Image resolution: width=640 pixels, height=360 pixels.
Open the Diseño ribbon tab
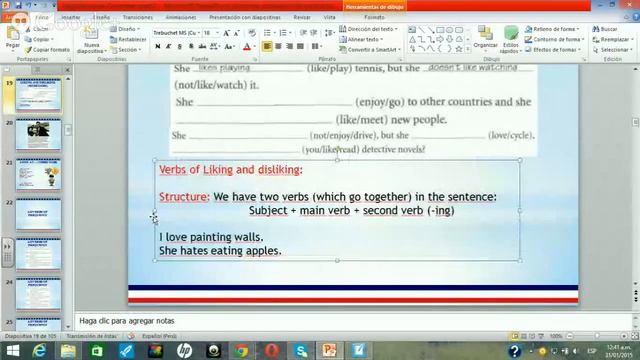click(x=101, y=18)
